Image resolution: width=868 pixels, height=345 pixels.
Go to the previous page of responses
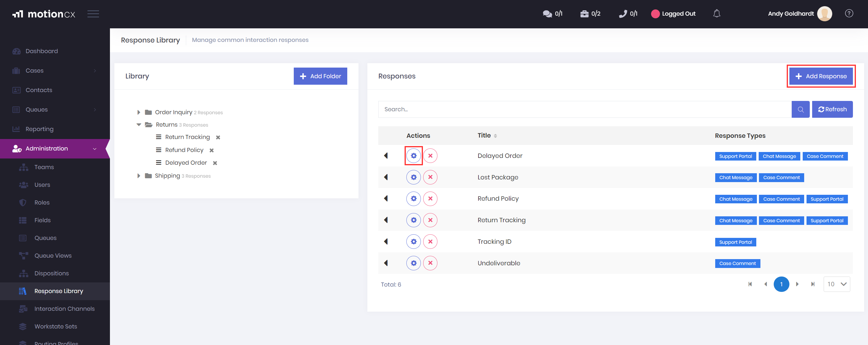(x=765, y=284)
